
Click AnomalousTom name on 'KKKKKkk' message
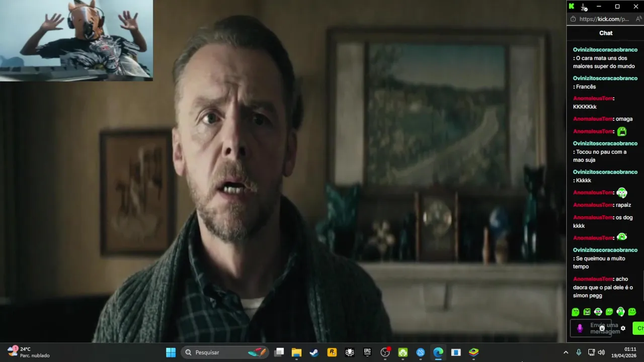593,99
